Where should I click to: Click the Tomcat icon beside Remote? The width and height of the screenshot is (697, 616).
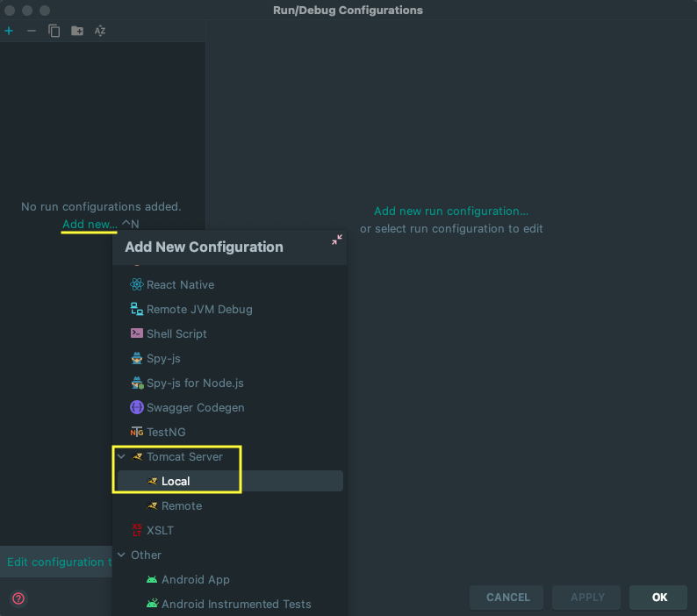click(x=152, y=505)
